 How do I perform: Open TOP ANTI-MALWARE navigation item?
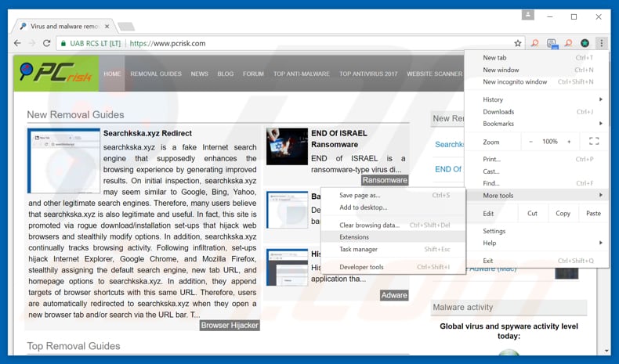(x=302, y=74)
